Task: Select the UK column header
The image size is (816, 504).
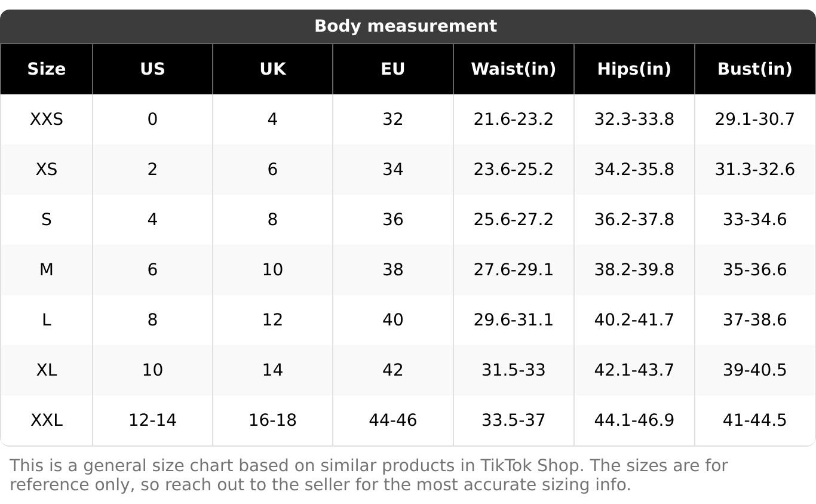Action: pyautogui.click(x=272, y=69)
